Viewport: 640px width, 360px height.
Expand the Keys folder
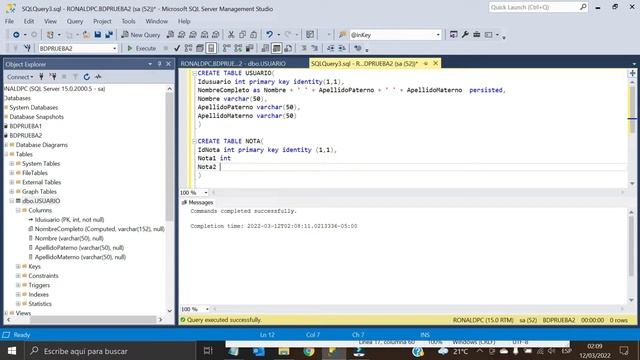(x=18, y=266)
